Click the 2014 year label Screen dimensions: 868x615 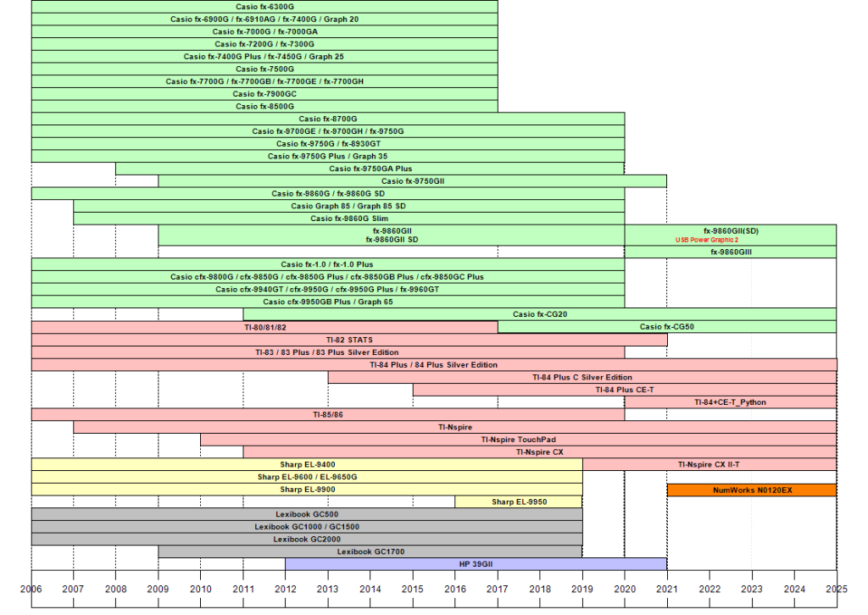coord(370,589)
